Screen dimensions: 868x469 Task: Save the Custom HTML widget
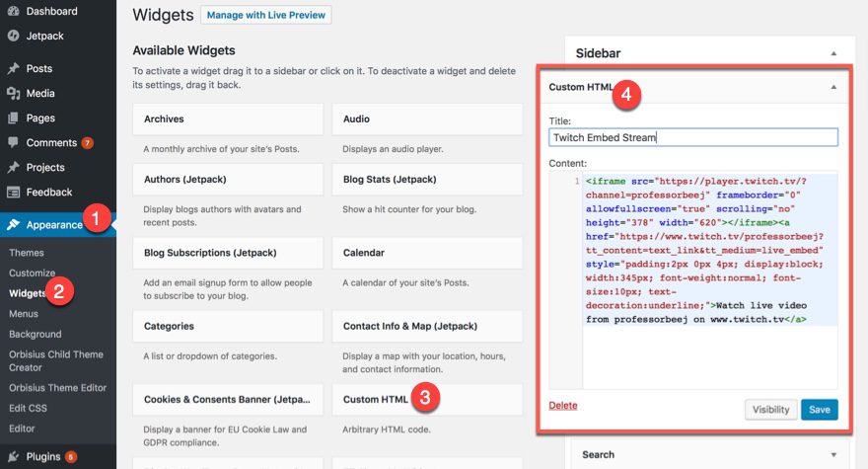point(819,410)
